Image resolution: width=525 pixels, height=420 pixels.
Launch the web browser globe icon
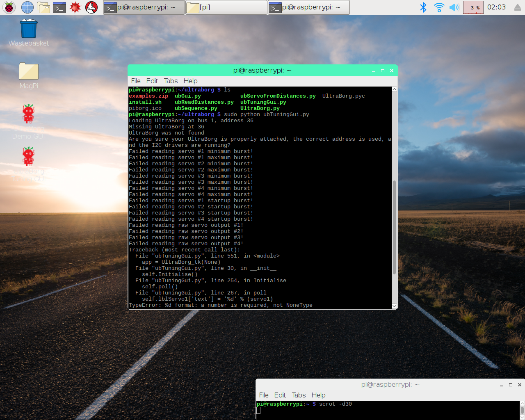(27, 7)
